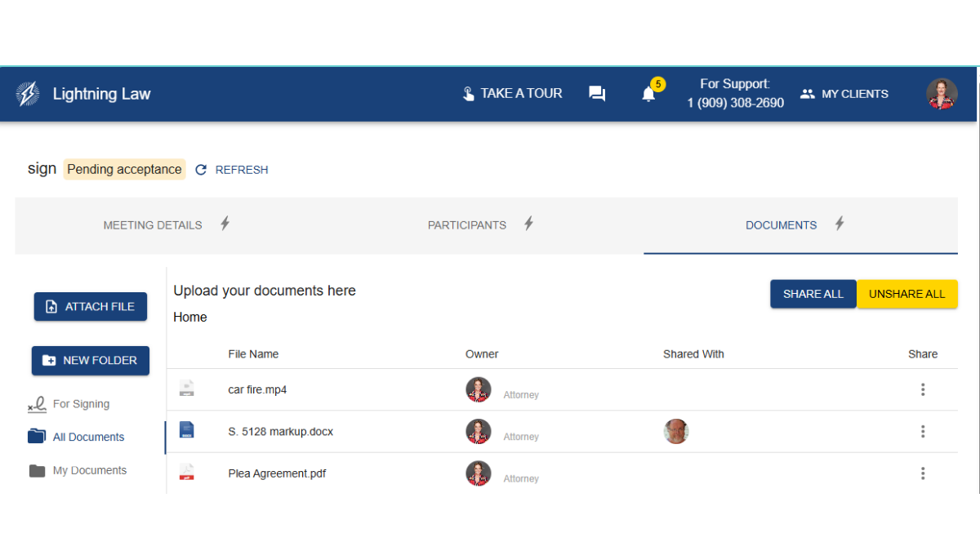
Task: Open share options menu for S. 5128 markup.docx
Action: (x=923, y=431)
